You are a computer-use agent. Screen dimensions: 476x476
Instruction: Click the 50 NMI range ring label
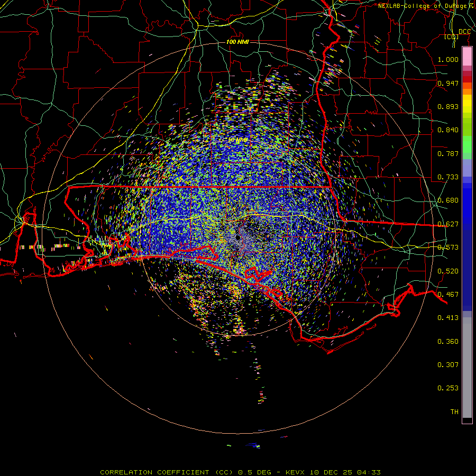coord(237,140)
